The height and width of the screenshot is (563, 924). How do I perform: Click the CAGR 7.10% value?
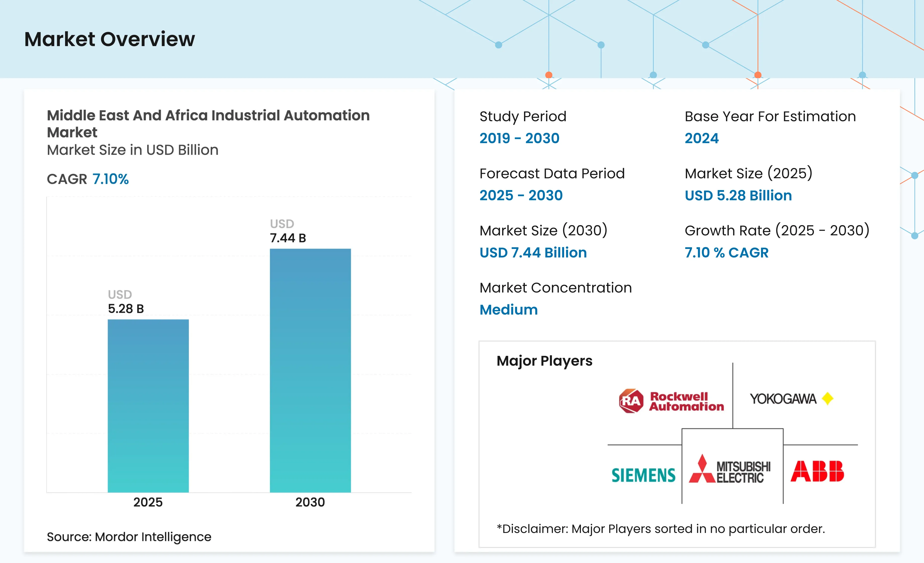[110, 179]
